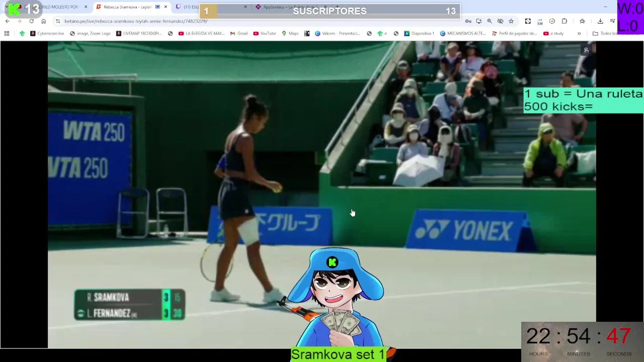Click the video overlay icon at top right
The image size is (644, 362).
[586, 50]
